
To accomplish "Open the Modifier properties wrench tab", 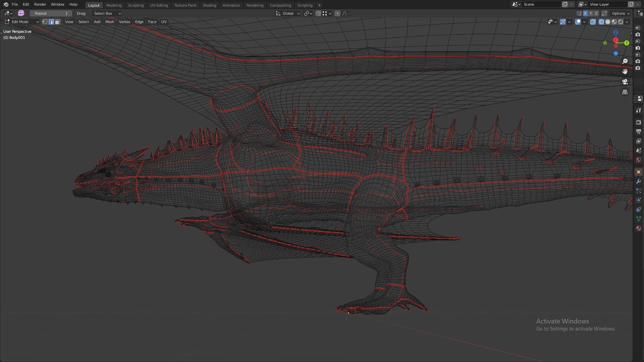I will pos(639,181).
